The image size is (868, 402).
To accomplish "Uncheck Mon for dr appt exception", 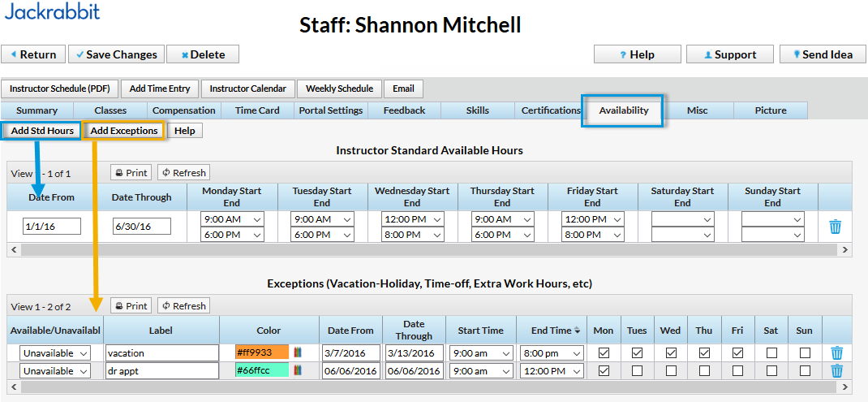I will click(604, 370).
